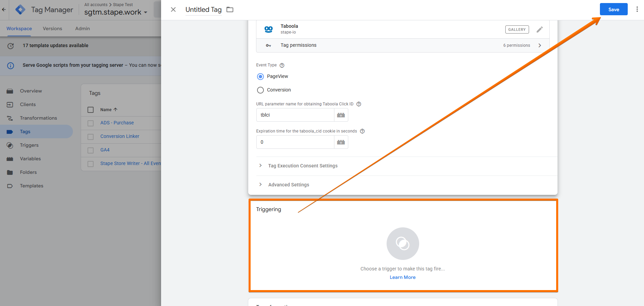Open the ADS - Purchase tag link
Image resolution: width=644 pixels, height=306 pixels.
(x=117, y=123)
